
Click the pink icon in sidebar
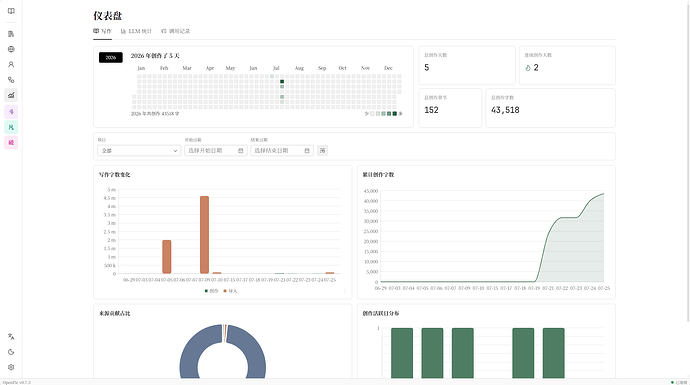tap(11, 143)
